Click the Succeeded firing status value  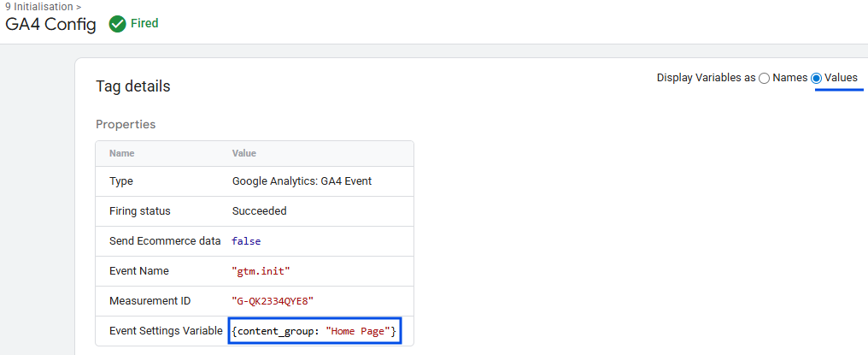(259, 211)
